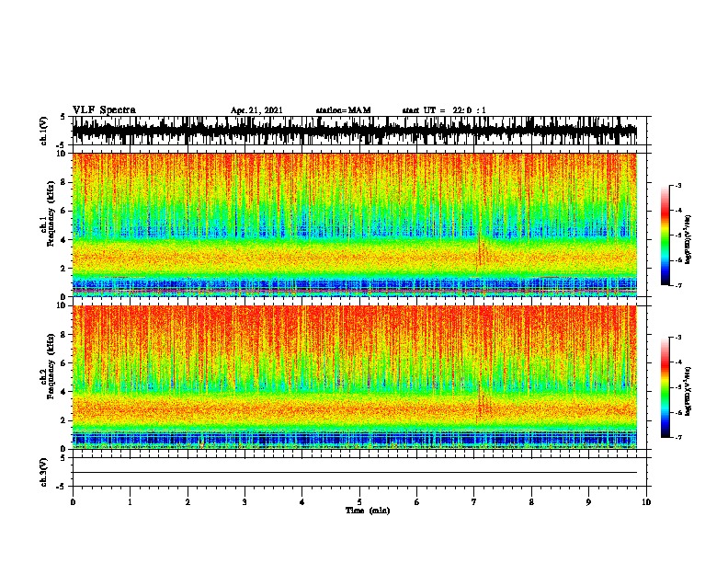
Task: Click the "0" tick on the time axis
Action: pyautogui.click(x=73, y=502)
